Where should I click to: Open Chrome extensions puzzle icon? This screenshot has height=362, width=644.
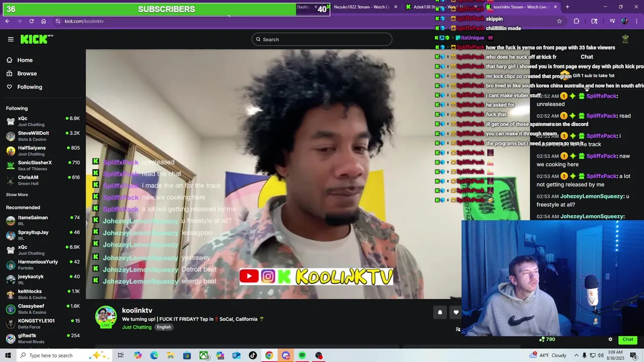[577, 21]
